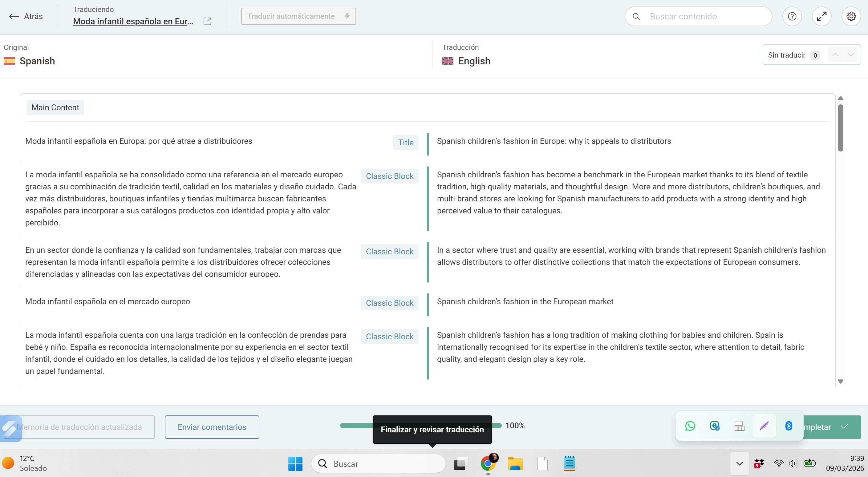
Task: Click the scrollbar down arrow
Action: coord(840,381)
